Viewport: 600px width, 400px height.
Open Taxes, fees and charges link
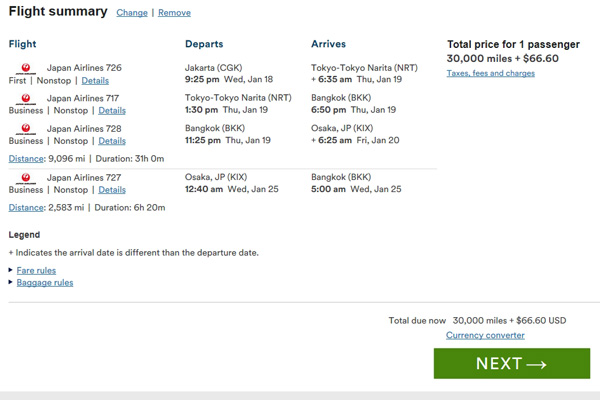point(491,73)
